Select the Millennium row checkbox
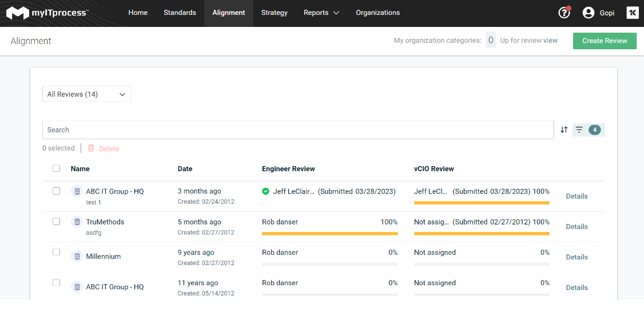 [56, 252]
